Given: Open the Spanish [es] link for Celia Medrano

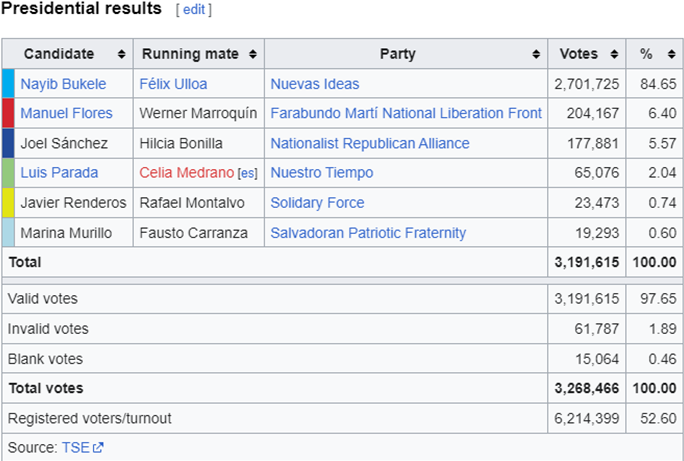Looking at the screenshot, I should [248, 174].
